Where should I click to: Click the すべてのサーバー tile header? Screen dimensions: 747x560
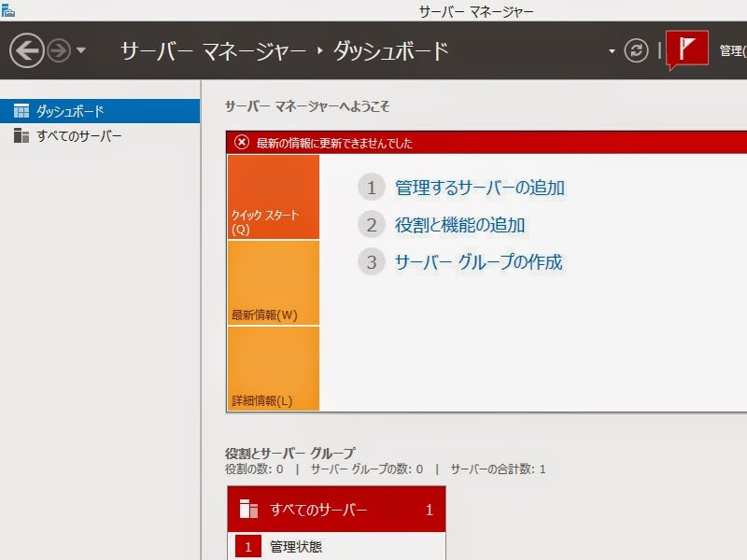(336, 509)
